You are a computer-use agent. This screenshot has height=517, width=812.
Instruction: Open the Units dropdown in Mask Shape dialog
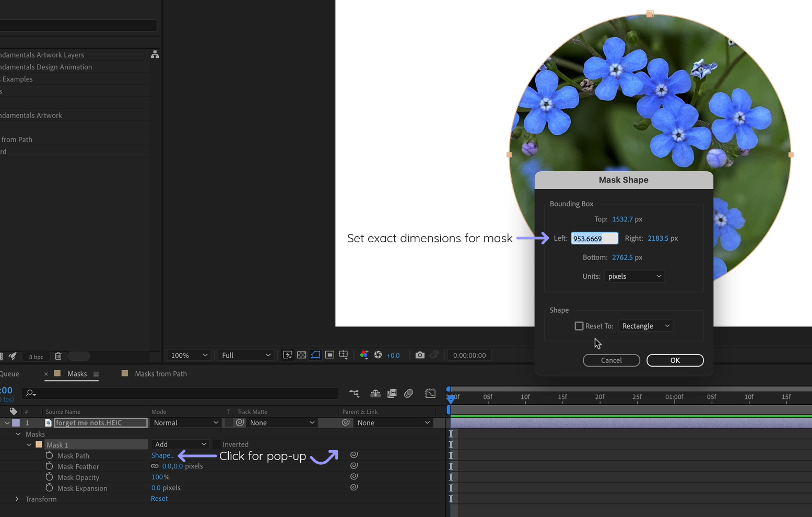[x=634, y=276]
